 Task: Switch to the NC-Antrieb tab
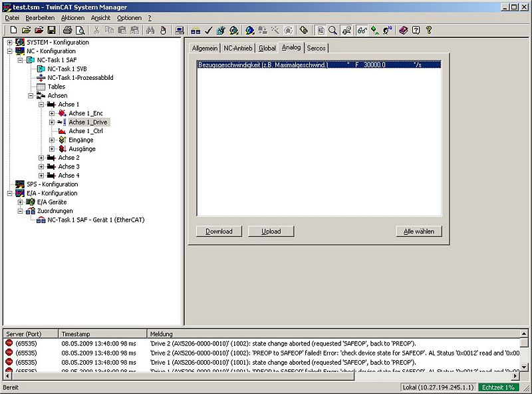[x=238, y=48]
